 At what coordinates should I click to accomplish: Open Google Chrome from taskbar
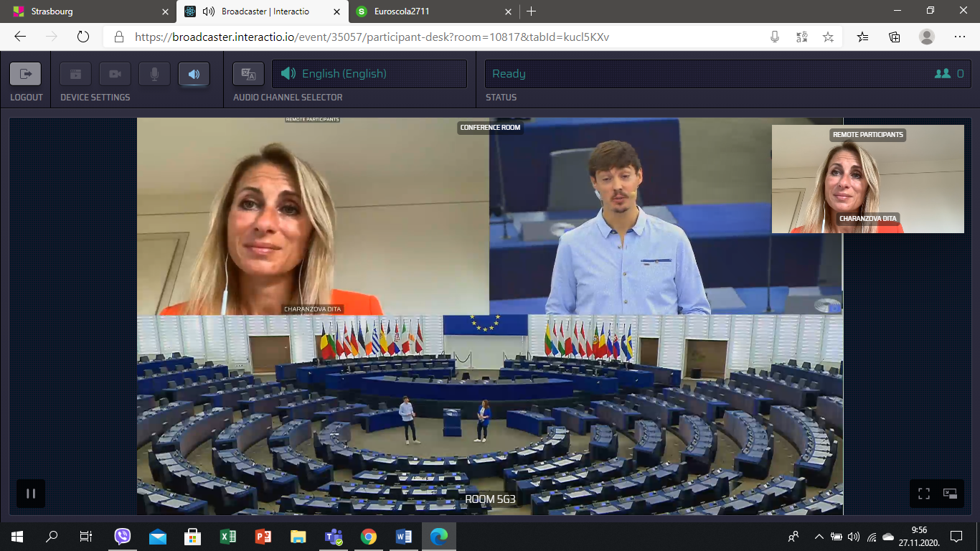point(369,537)
